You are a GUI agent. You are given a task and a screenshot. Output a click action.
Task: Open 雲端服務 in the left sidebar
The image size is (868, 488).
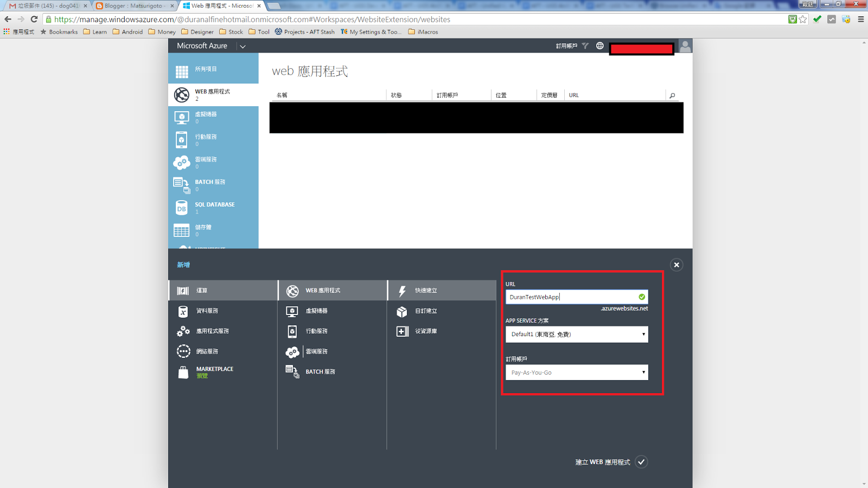[x=213, y=163]
